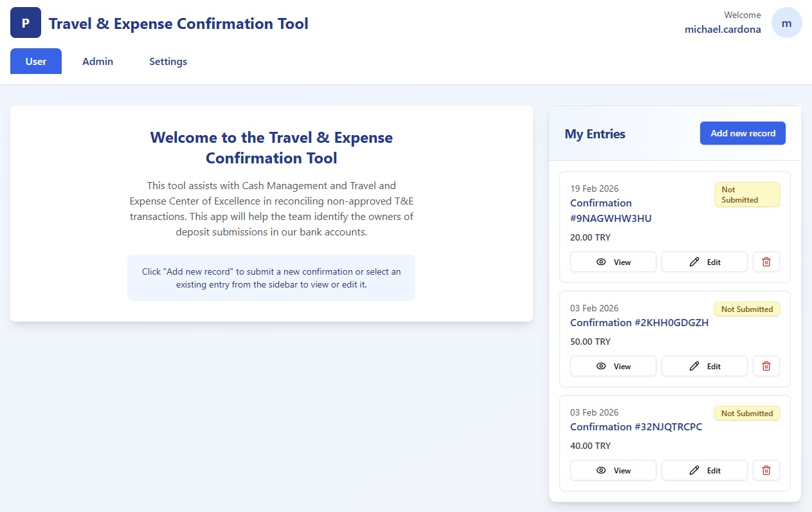Image resolution: width=812 pixels, height=512 pixels.
Task: View confirmation #2KHH0GDGZH
Action: (x=613, y=366)
